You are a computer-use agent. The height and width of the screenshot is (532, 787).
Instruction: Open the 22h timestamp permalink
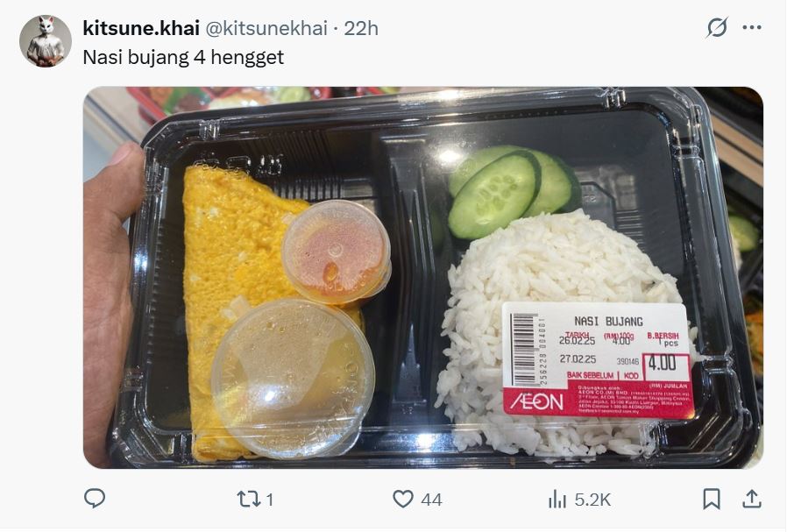point(361,28)
